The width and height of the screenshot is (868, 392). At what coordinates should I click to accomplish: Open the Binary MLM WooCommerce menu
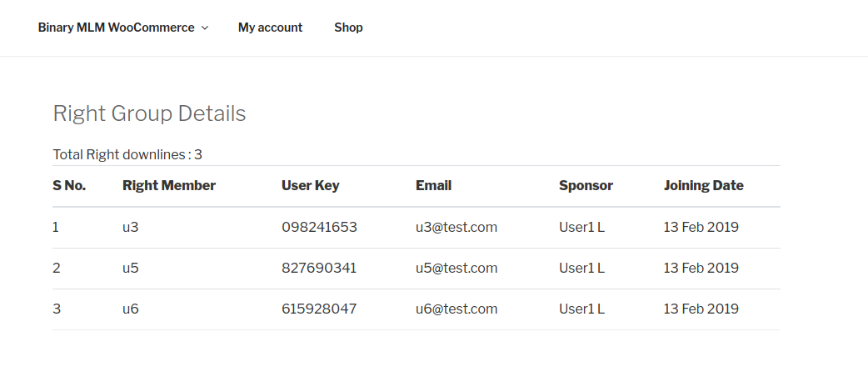coord(117,28)
